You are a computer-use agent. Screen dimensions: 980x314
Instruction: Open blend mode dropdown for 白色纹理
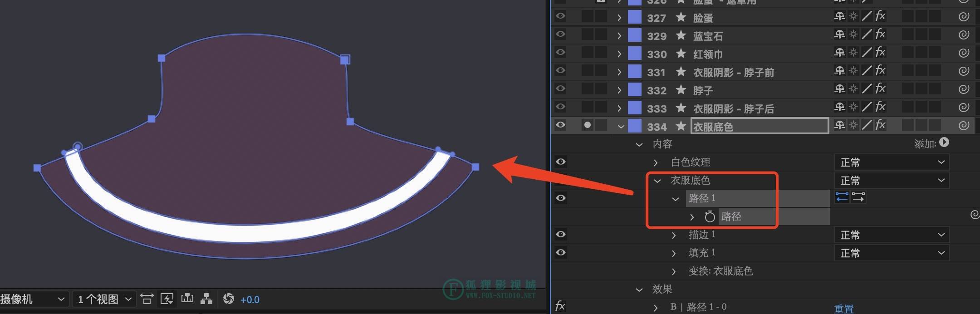click(892, 162)
